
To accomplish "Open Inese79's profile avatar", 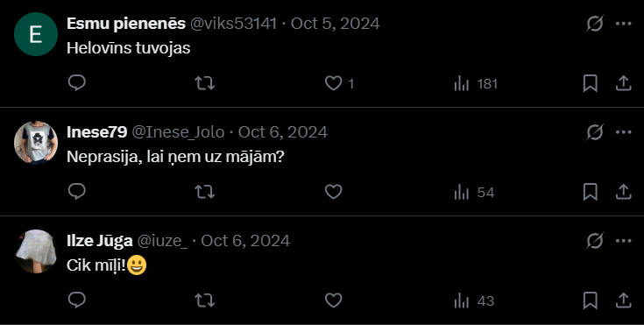I will coord(36,143).
